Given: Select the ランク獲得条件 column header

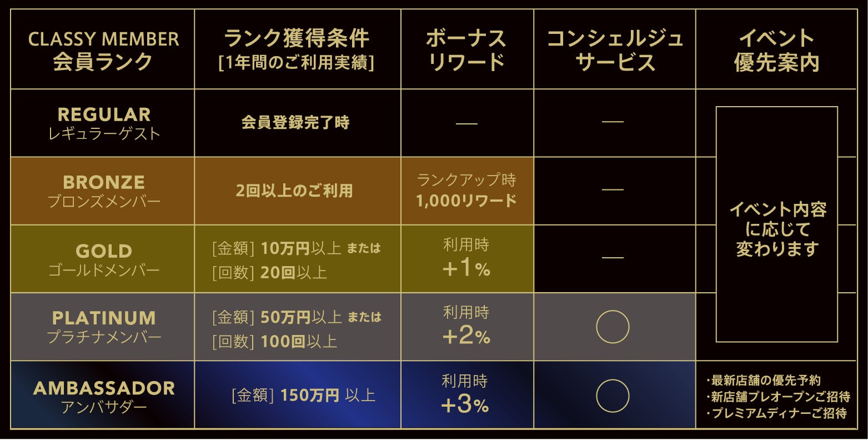Looking at the screenshot, I should click(x=297, y=50).
